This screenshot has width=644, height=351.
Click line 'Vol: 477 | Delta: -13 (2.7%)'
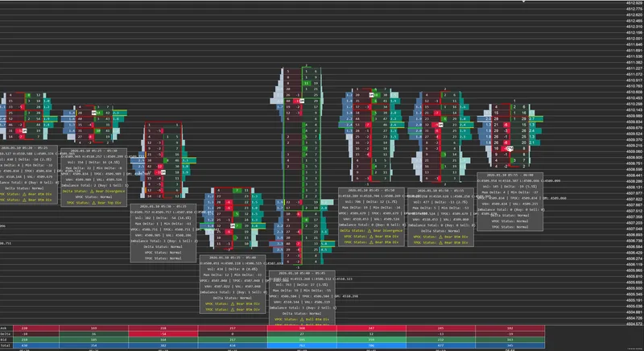(x=440, y=202)
